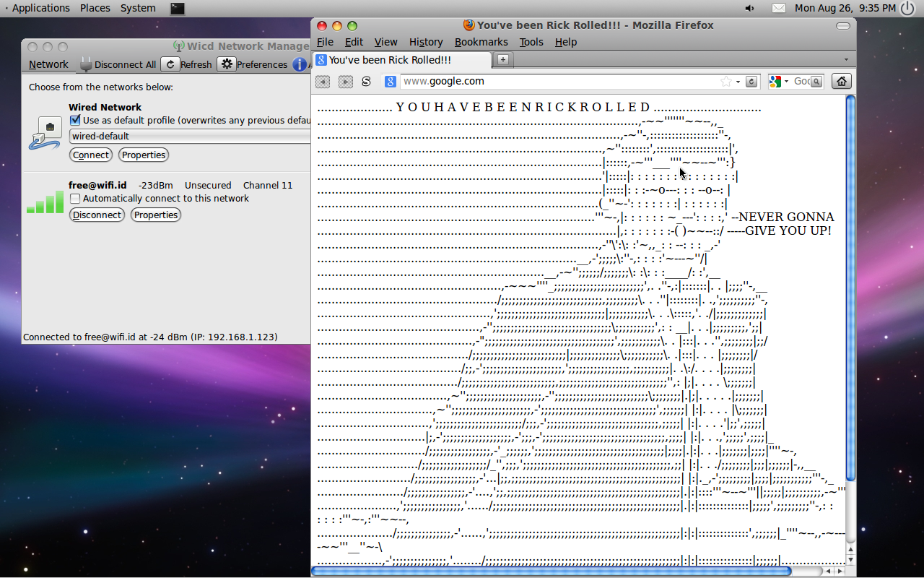Open Properties for the Wired Network
The width and height of the screenshot is (924, 578).
(x=144, y=155)
